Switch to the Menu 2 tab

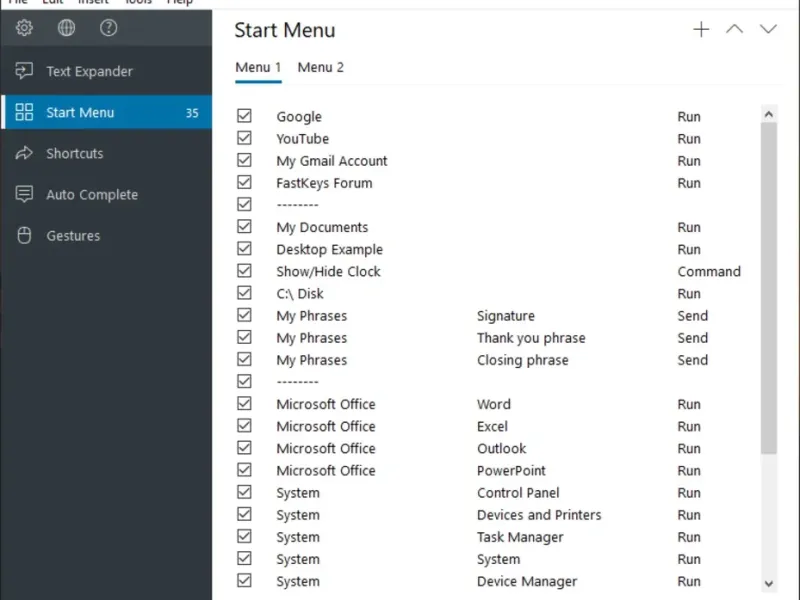click(320, 67)
